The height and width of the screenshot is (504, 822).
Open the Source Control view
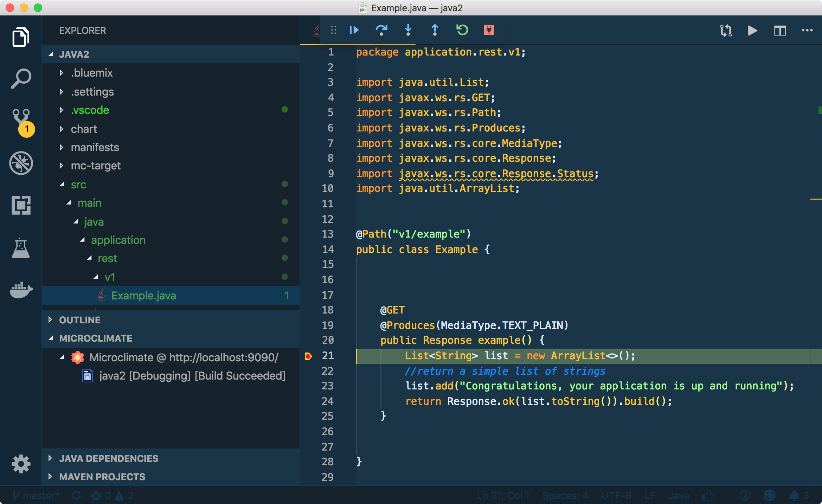coord(21,118)
